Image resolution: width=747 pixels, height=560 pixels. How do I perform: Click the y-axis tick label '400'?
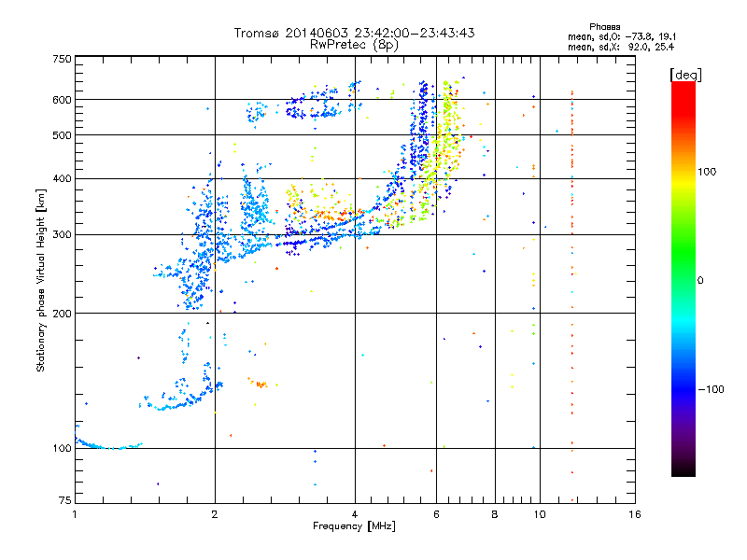click(62, 179)
